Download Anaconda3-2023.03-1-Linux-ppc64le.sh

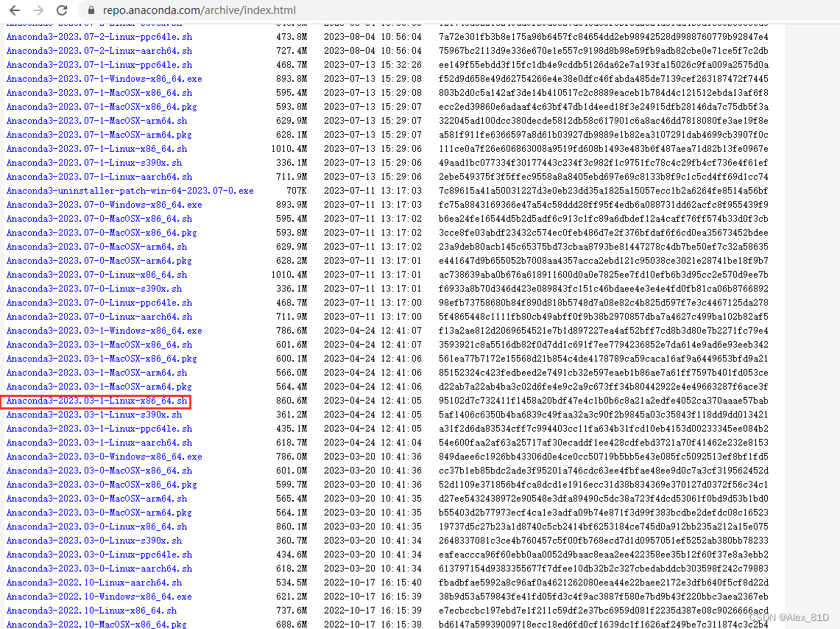99,429
